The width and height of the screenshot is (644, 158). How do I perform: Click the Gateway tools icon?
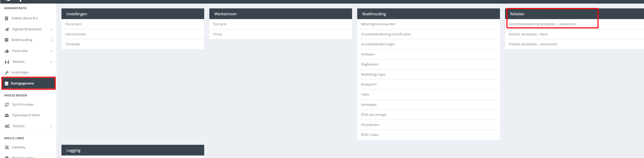click(x=7, y=147)
